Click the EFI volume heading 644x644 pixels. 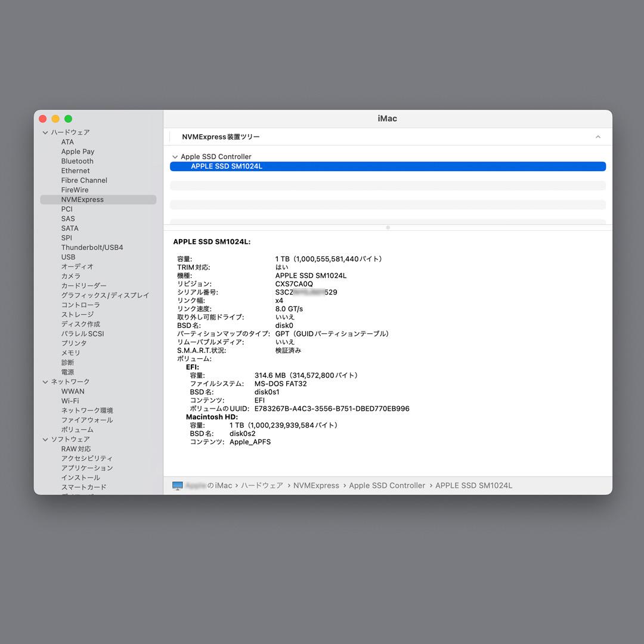192,367
